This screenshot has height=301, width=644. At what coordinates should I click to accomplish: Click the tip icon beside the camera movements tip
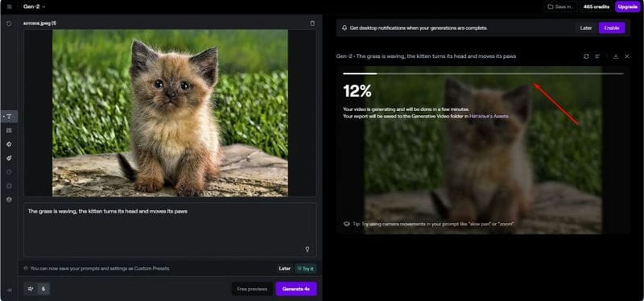(346, 225)
